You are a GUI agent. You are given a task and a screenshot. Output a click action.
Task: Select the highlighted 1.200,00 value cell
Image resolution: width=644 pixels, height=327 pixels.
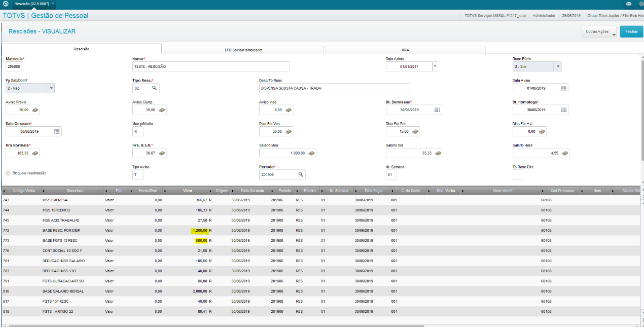click(200, 230)
